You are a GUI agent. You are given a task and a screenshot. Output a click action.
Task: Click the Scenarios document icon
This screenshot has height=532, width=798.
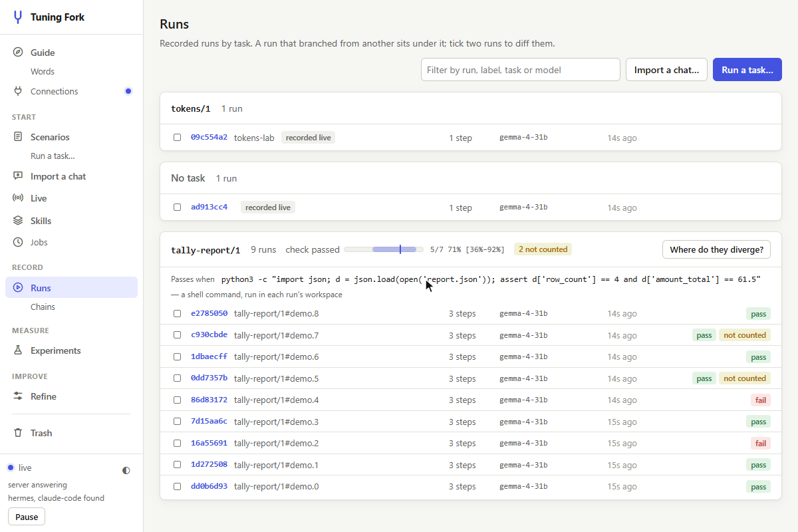coord(18,137)
